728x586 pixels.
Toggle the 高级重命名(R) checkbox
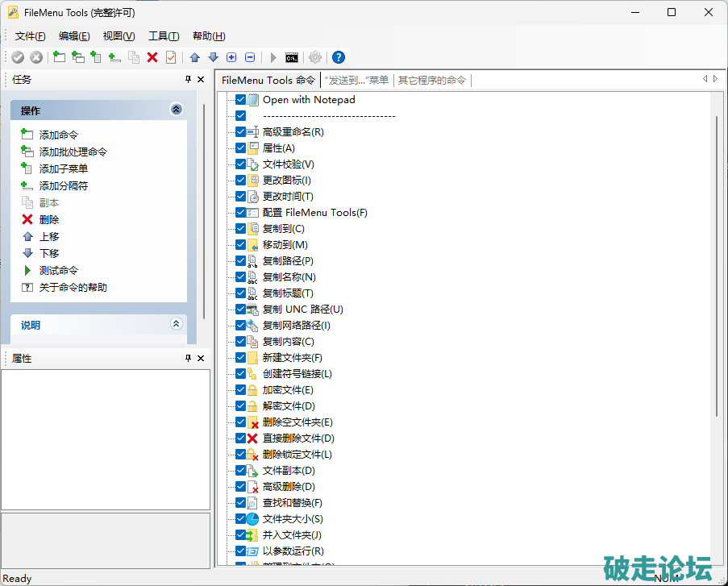coord(240,132)
